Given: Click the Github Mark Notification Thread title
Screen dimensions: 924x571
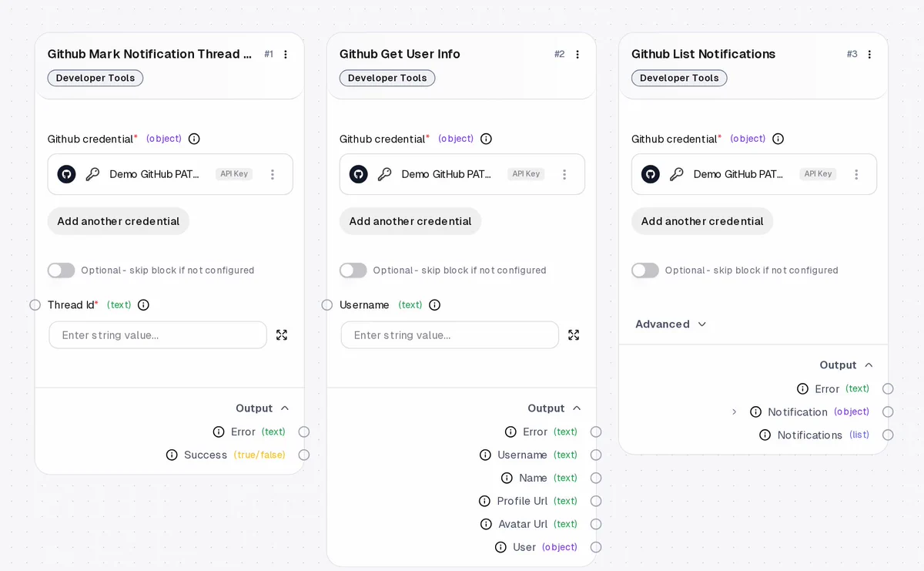Looking at the screenshot, I should pyautogui.click(x=150, y=54).
